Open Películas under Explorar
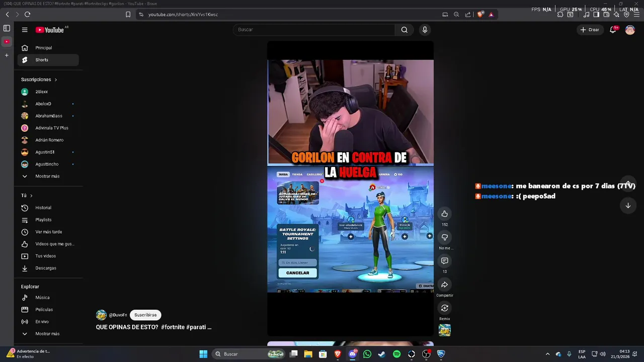 (48, 310)
